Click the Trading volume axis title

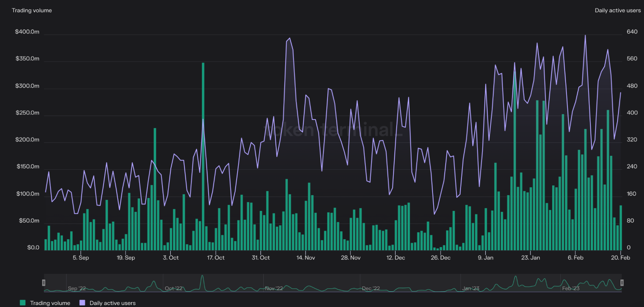tap(32, 10)
